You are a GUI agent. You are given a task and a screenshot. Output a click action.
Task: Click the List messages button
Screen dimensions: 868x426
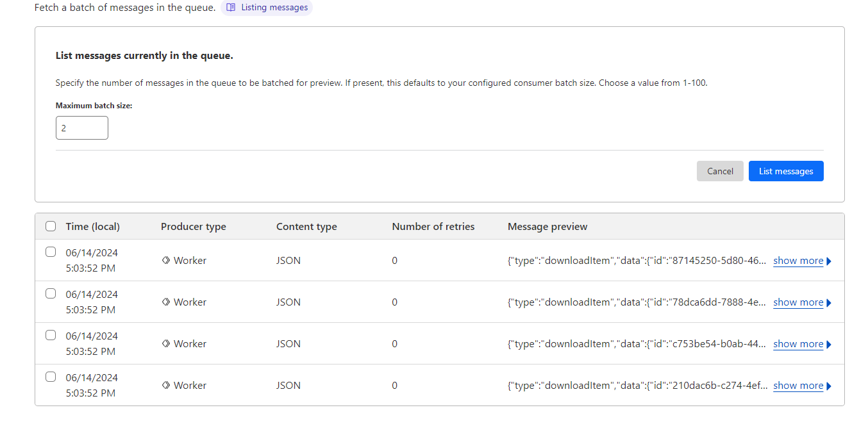(786, 171)
